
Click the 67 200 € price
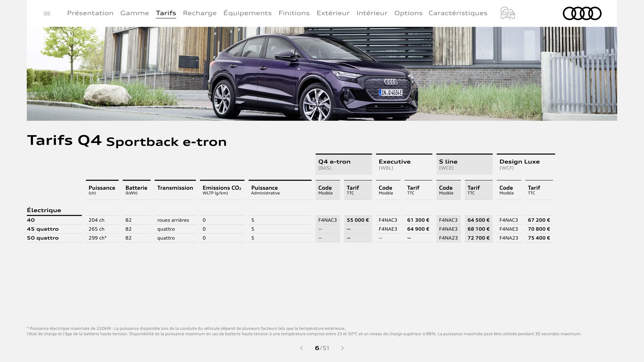(x=539, y=220)
